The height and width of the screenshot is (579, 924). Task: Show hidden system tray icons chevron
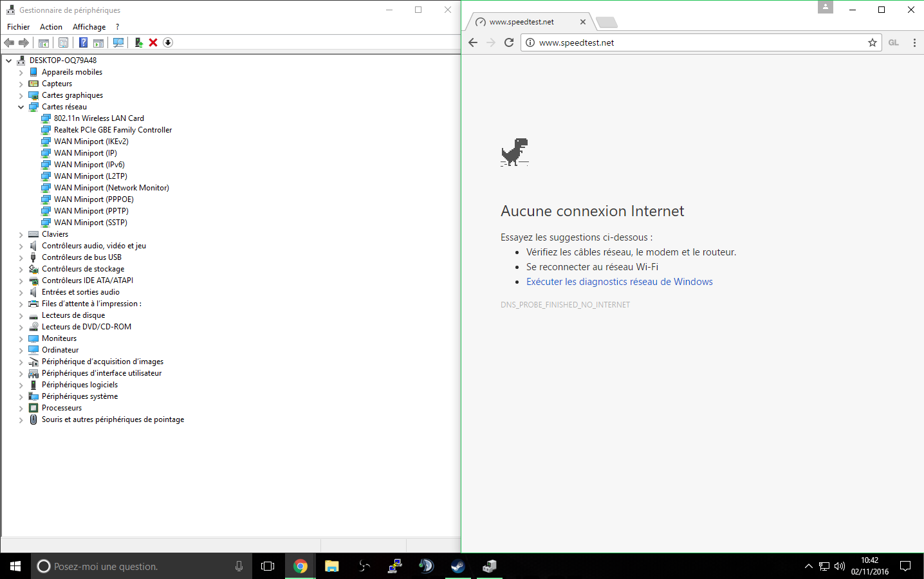pos(809,566)
